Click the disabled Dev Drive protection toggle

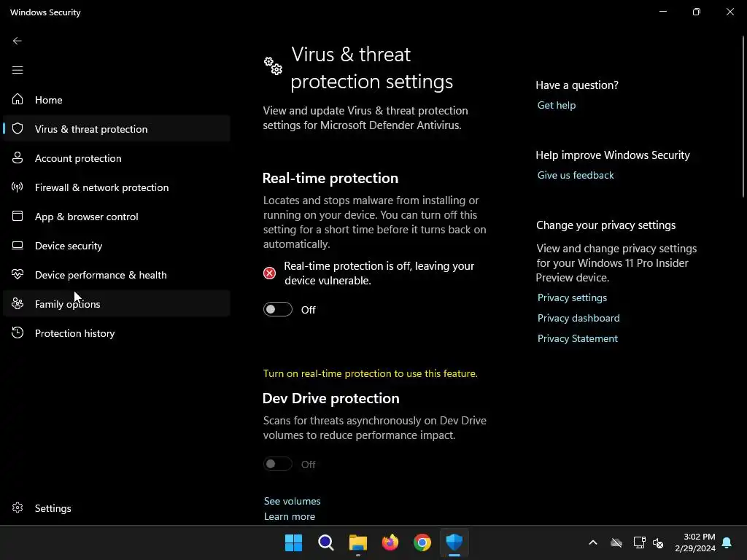(x=278, y=464)
